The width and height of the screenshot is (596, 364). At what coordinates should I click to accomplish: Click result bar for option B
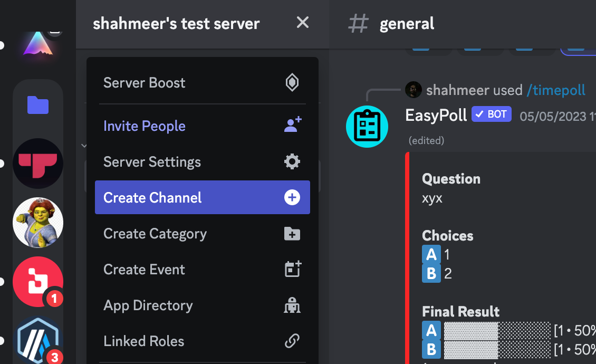point(497,350)
